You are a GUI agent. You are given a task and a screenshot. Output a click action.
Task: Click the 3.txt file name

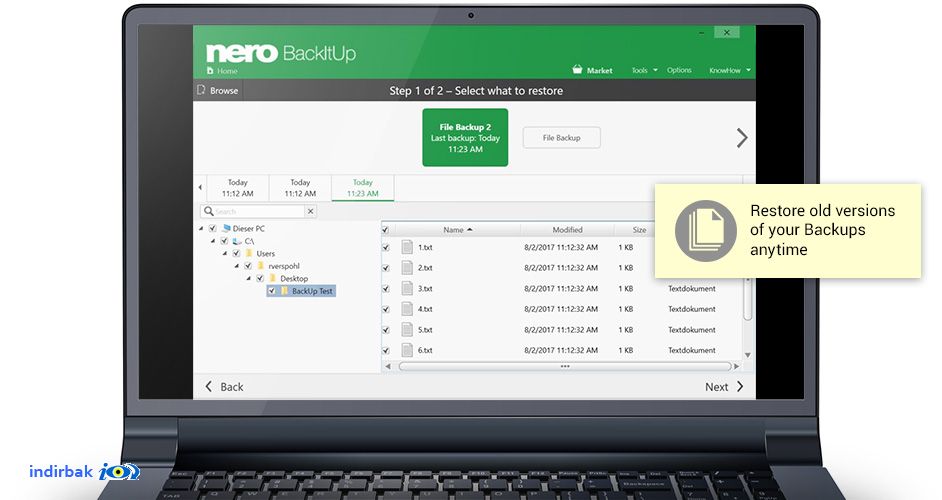[x=425, y=288]
